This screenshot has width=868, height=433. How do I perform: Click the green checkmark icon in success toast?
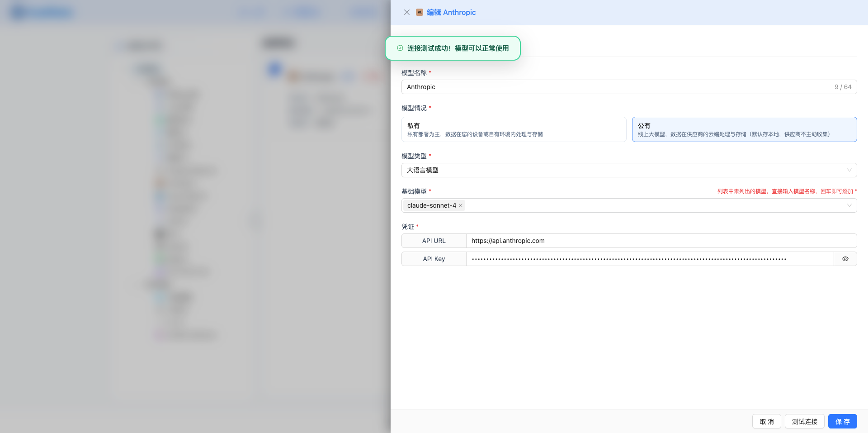pos(400,48)
